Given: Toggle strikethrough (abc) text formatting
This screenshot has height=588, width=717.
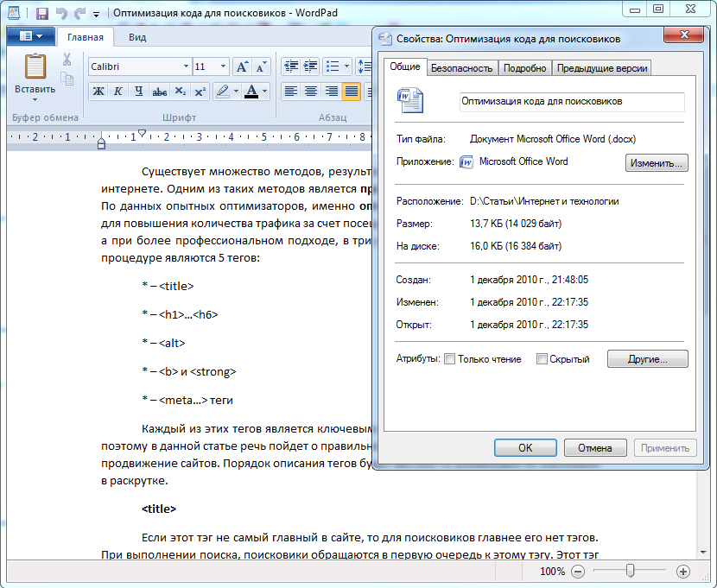Looking at the screenshot, I should point(159,92).
